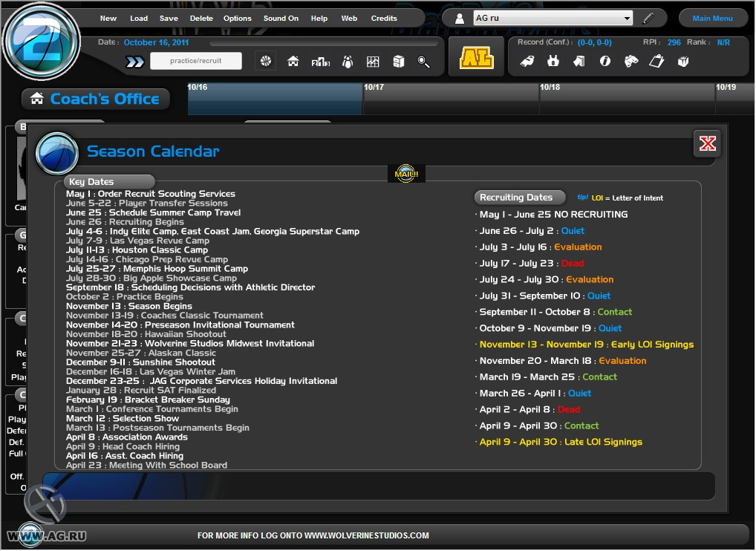756x551 pixels.
Task: Select the 10/17 day on timeline
Action: [x=450, y=99]
